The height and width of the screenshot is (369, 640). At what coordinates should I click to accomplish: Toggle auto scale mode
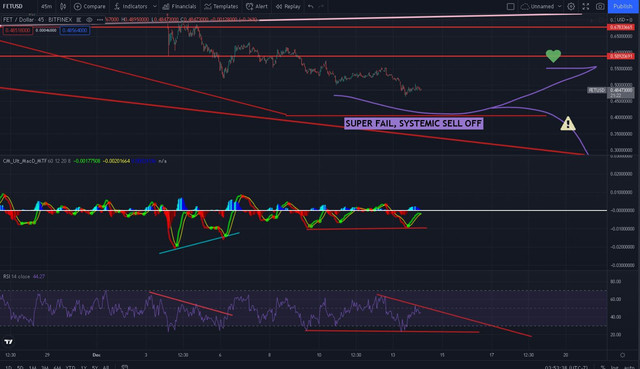pos(628,367)
